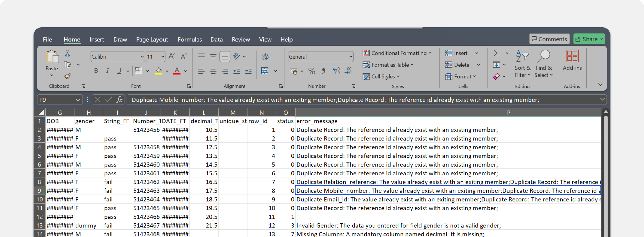Open the Add-ins button

click(572, 60)
